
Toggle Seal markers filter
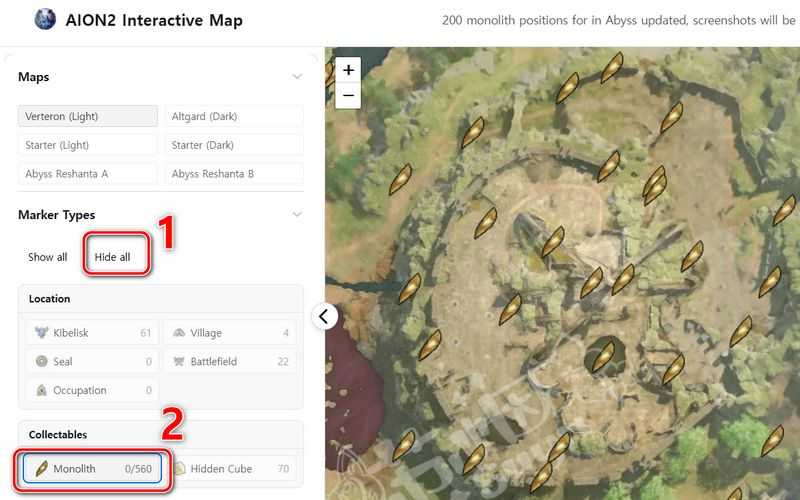(x=88, y=362)
